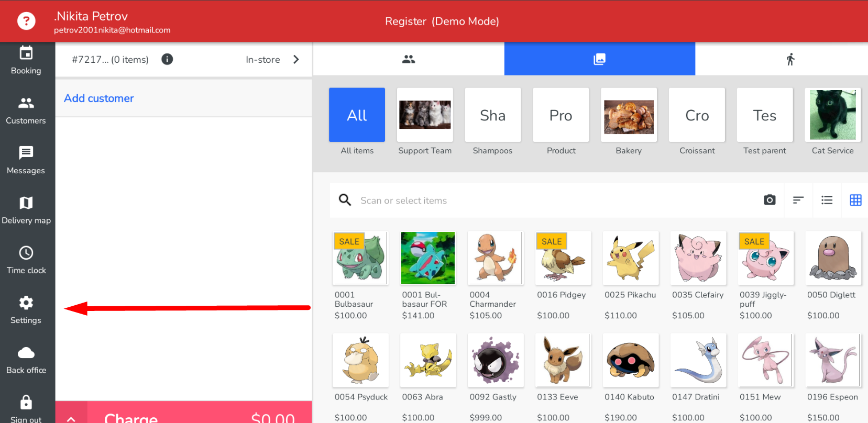Open Messages from the sidebar
Image resolution: width=868 pixels, height=423 pixels.
(x=26, y=160)
